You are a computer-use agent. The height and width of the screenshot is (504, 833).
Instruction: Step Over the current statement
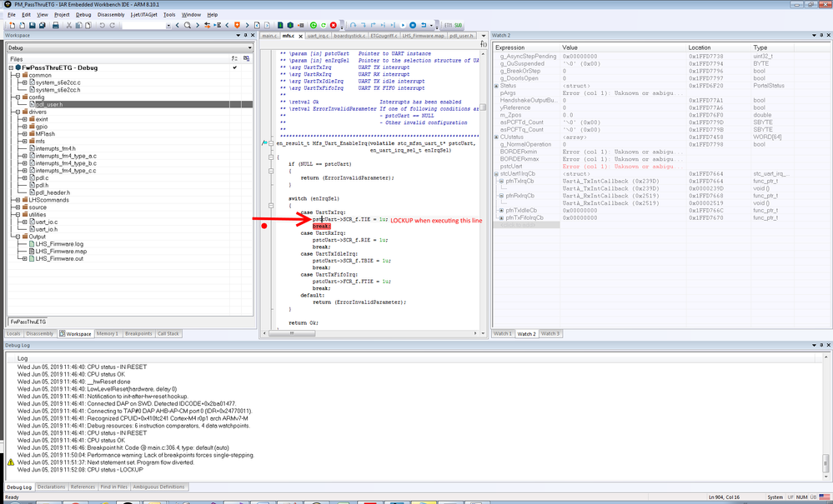tap(354, 24)
